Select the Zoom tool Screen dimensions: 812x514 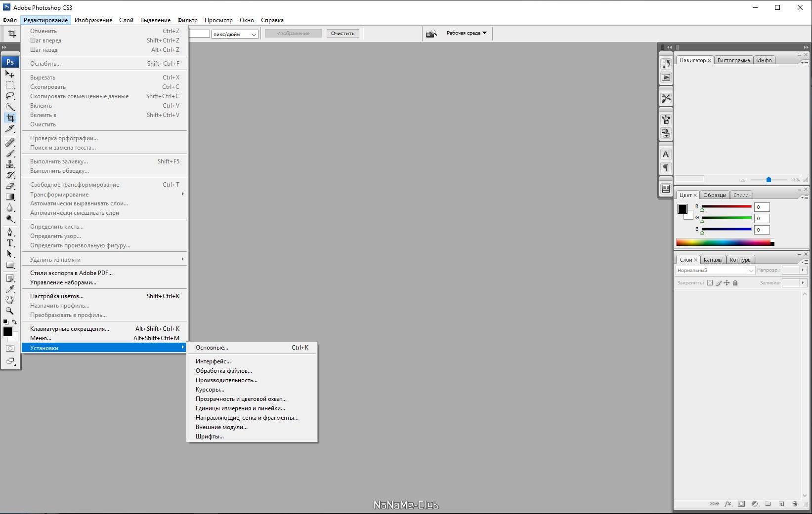tap(10, 311)
